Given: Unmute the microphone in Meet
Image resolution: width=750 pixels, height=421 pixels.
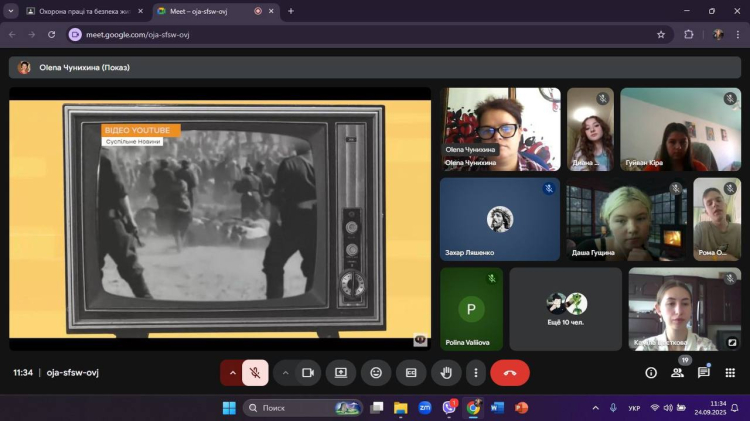Looking at the screenshot, I should (x=255, y=373).
